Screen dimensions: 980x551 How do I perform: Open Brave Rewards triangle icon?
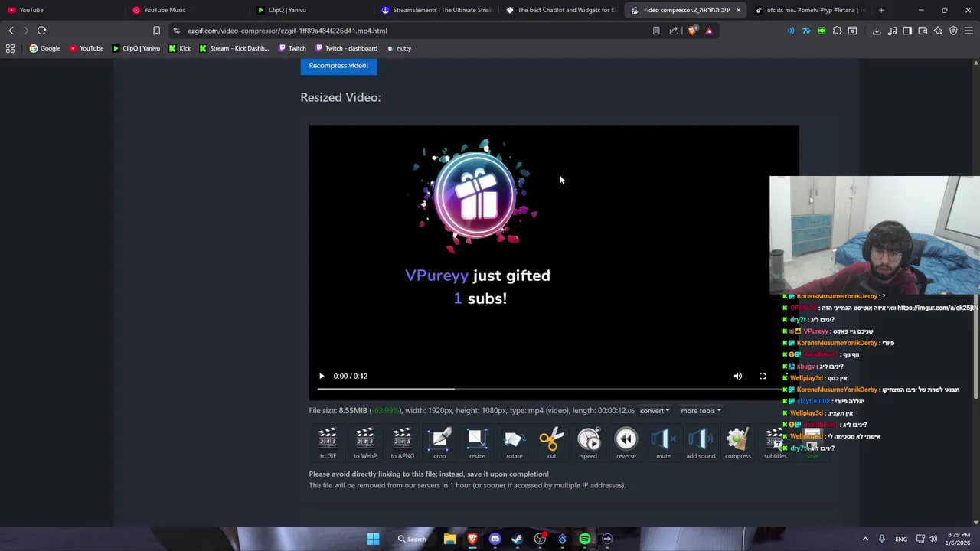[709, 31]
